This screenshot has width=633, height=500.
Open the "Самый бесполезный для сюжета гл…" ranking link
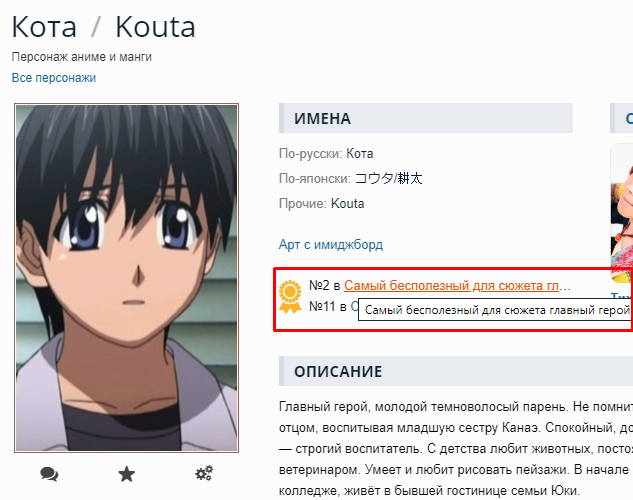tap(457, 286)
